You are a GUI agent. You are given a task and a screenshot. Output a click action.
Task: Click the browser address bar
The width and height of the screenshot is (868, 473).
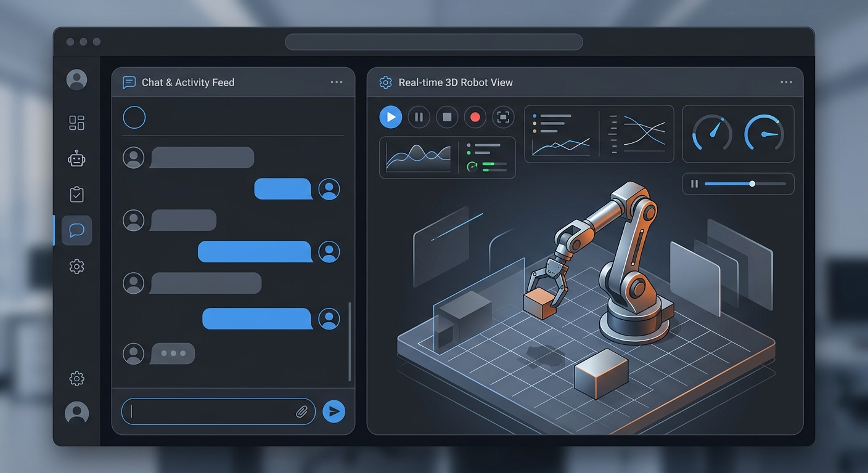[434, 42]
